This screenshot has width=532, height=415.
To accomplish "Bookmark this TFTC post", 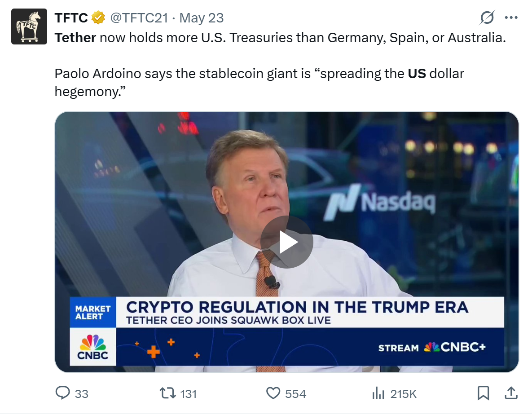I will click(483, 393).
